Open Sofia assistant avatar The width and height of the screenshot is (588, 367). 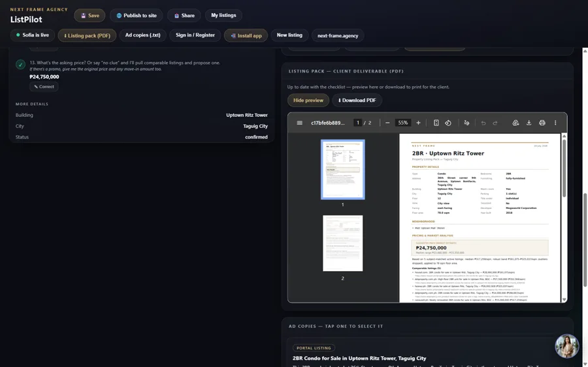(566, 345)
